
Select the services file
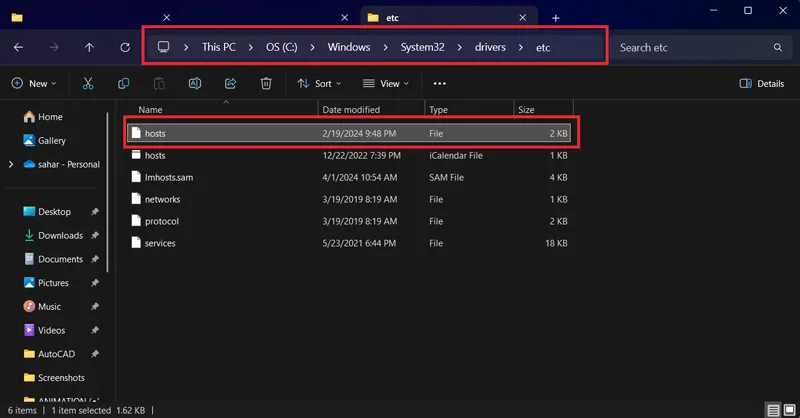349,243
